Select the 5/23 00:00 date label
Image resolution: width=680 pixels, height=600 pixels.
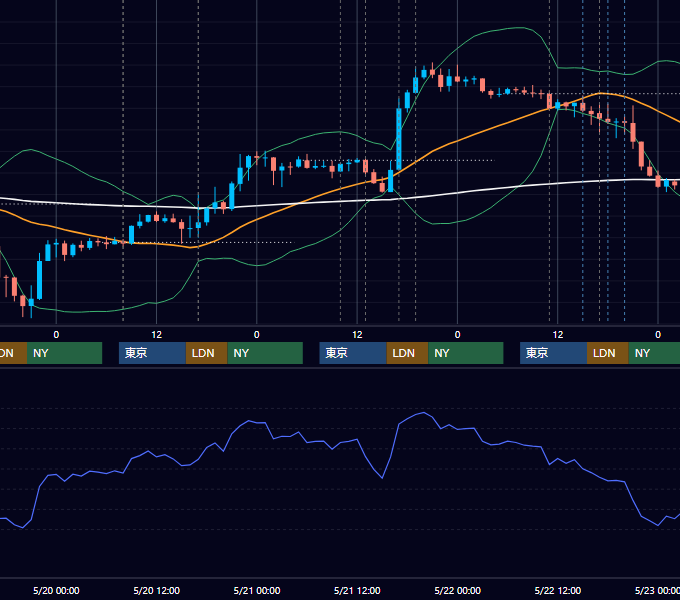click(657, 590)
